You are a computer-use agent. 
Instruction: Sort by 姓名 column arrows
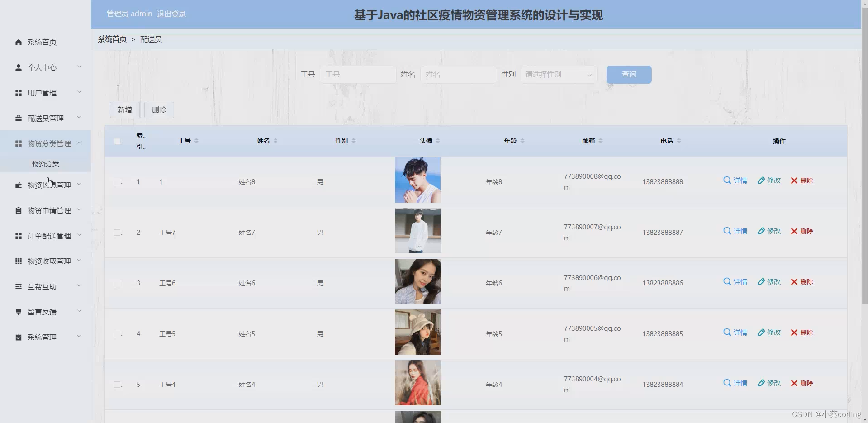275,141
